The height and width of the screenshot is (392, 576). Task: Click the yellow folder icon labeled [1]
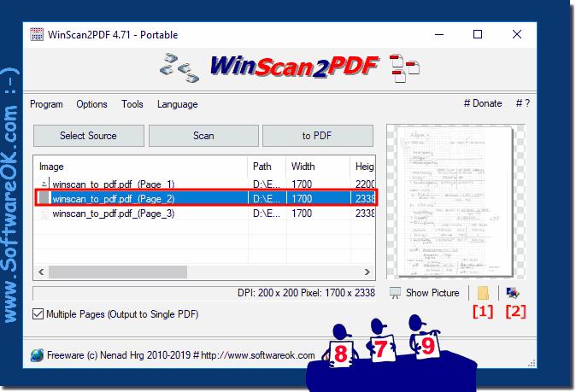[x=483, y=293]
